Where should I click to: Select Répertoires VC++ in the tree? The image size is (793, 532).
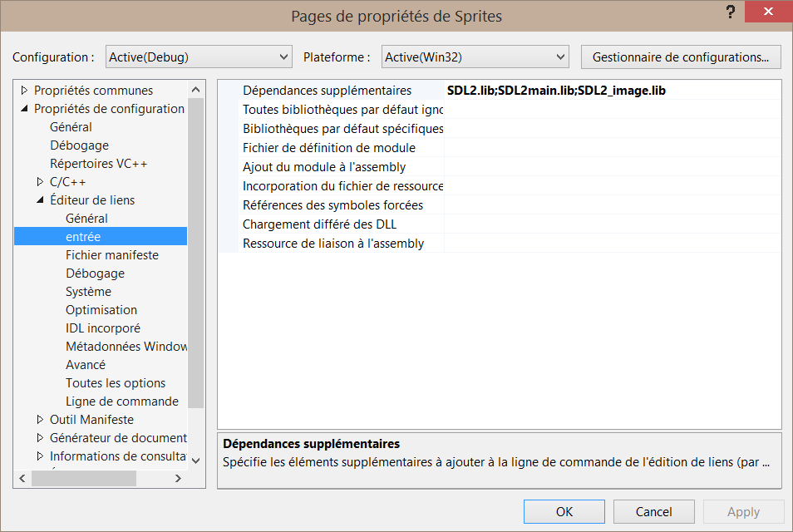98,164
